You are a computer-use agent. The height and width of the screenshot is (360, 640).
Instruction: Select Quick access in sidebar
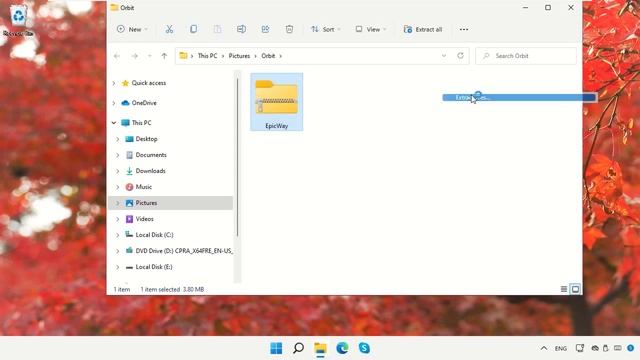[x=149, y=83]
